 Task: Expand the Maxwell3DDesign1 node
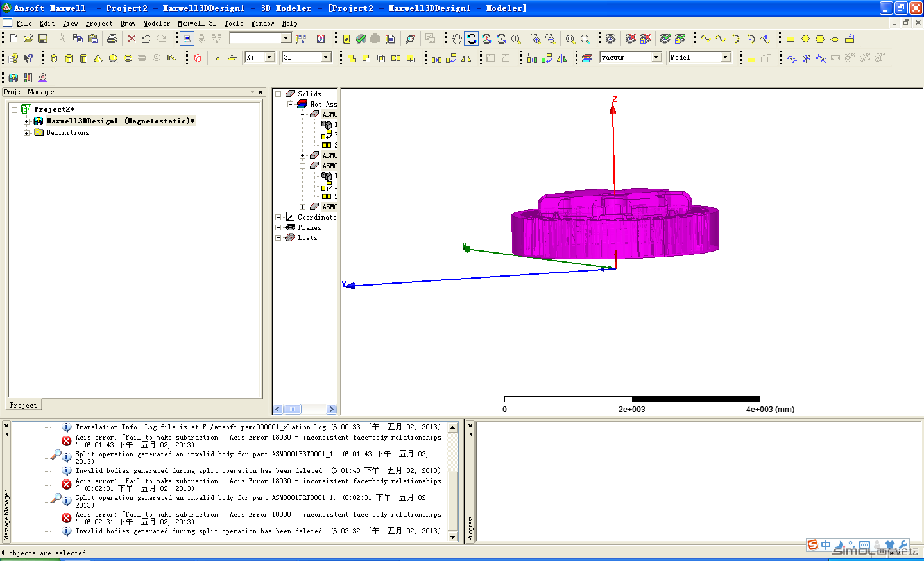point(26,121)
